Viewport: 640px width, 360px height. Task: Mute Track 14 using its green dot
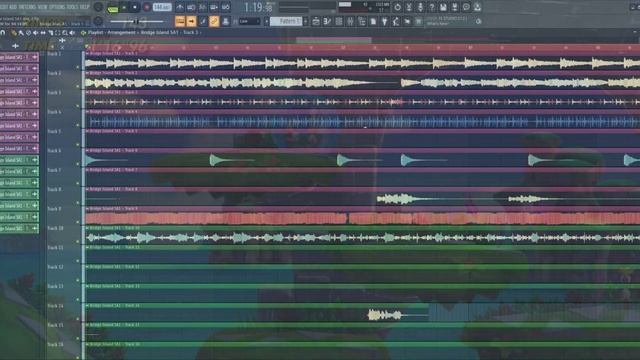click(78, 319)
